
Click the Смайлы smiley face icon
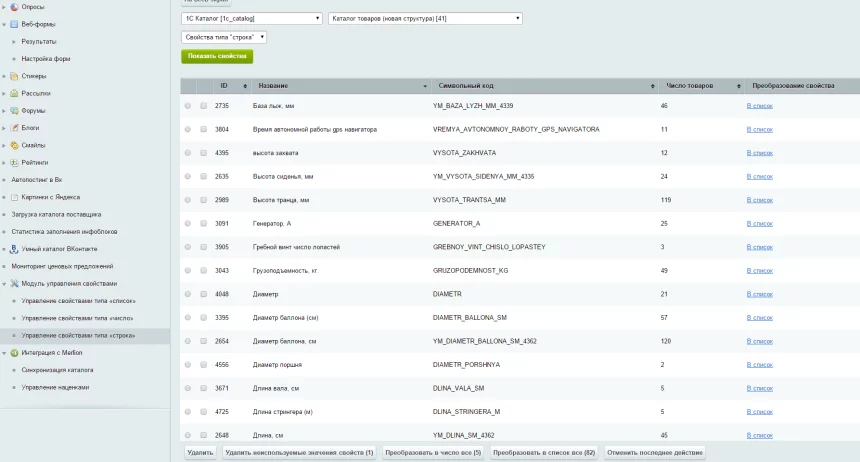[x=15, y=145]
